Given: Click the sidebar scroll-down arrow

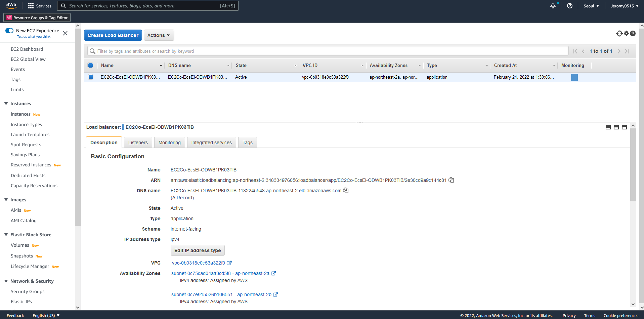Looking at the screenshot, I should pyautogui.click(x=78, y=307).
